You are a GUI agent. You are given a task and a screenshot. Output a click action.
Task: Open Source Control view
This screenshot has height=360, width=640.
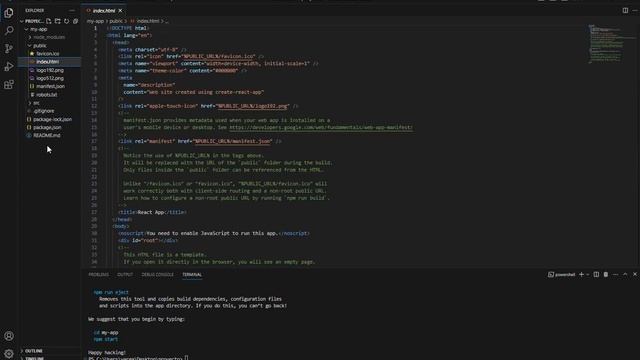pyautogui.click(x=9, y=49)
